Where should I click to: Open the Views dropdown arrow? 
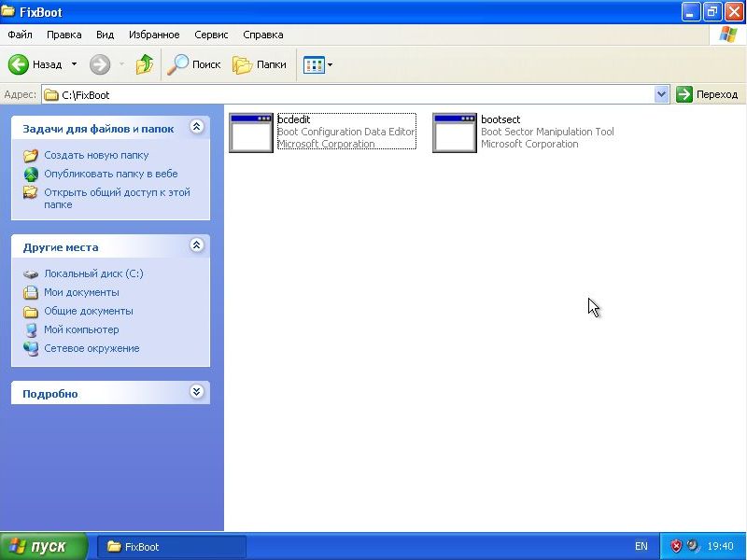(330, 64)
